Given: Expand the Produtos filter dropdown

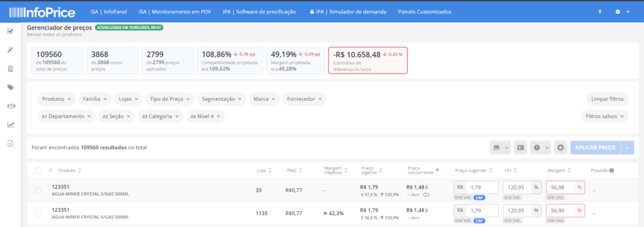Looking at the screenshot, I should [57, 99].
